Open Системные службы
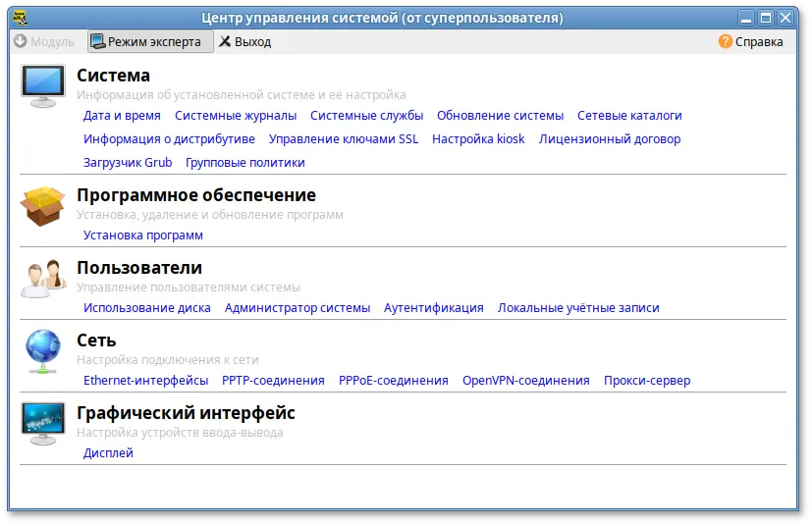This screenshot has width=812, height=525. click(x=366, y=116)
